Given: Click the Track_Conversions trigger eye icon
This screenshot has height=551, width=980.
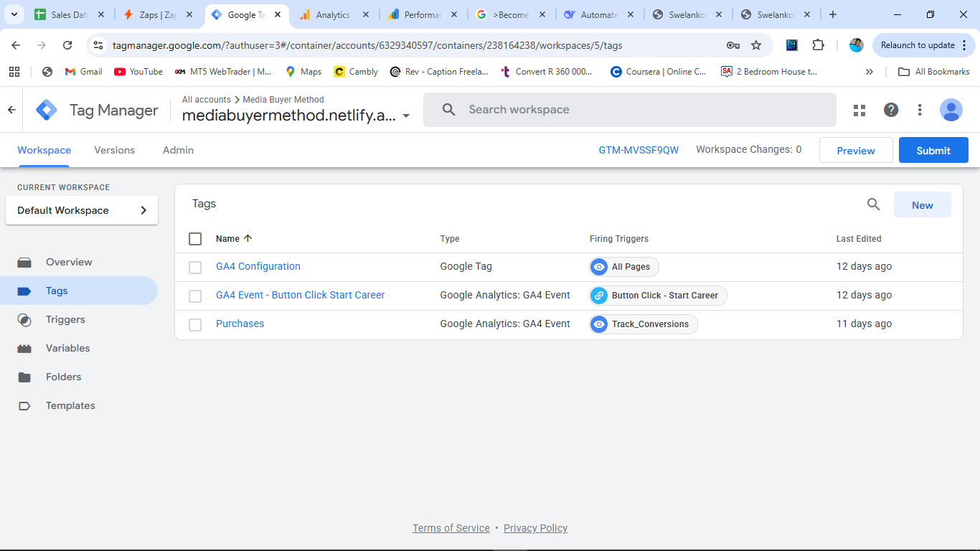Looking at the screenshot, I should pyautogui.click(x=599, y=324).
